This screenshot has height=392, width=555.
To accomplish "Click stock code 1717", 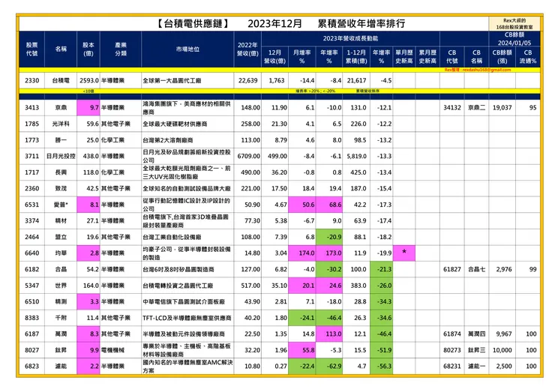I will (31, 172).
